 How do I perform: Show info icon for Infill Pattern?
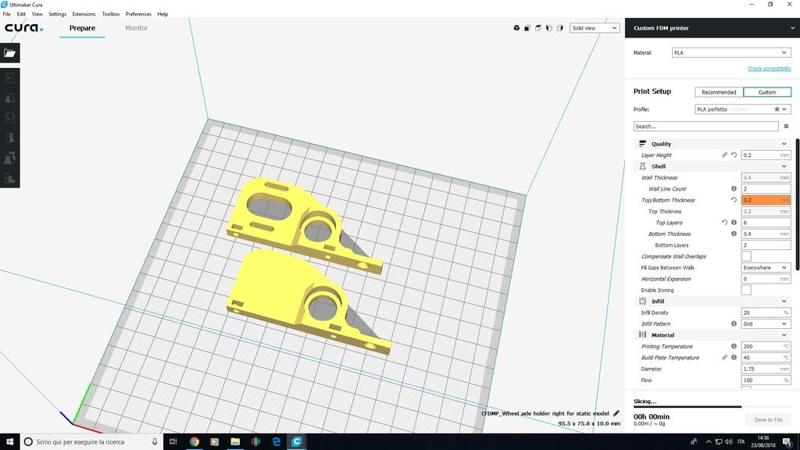pyautogui.click(x=734, y=323)
